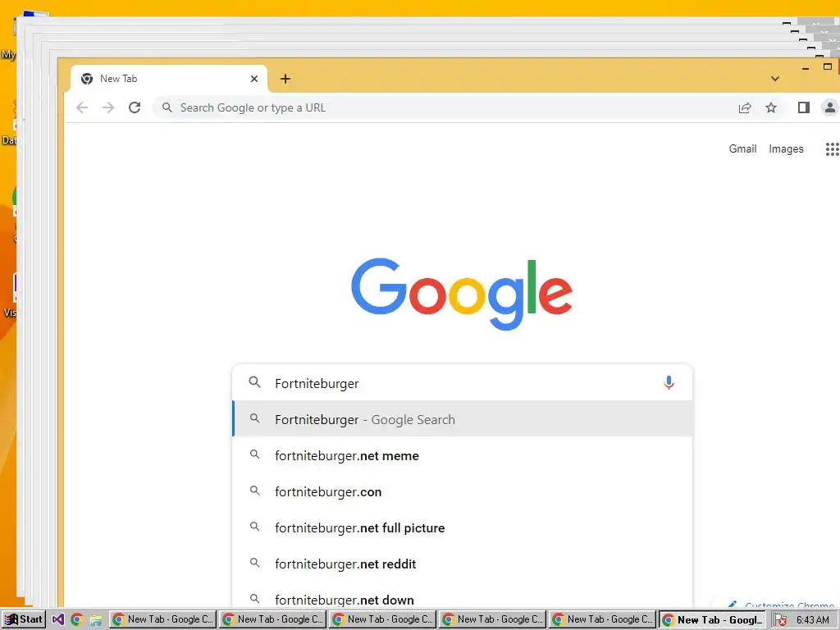Image resolution: width=840 pixels, height=630 pixels.
Task: Choose suggestion fortniteburger.con
Action: click(x=463, y=491)
